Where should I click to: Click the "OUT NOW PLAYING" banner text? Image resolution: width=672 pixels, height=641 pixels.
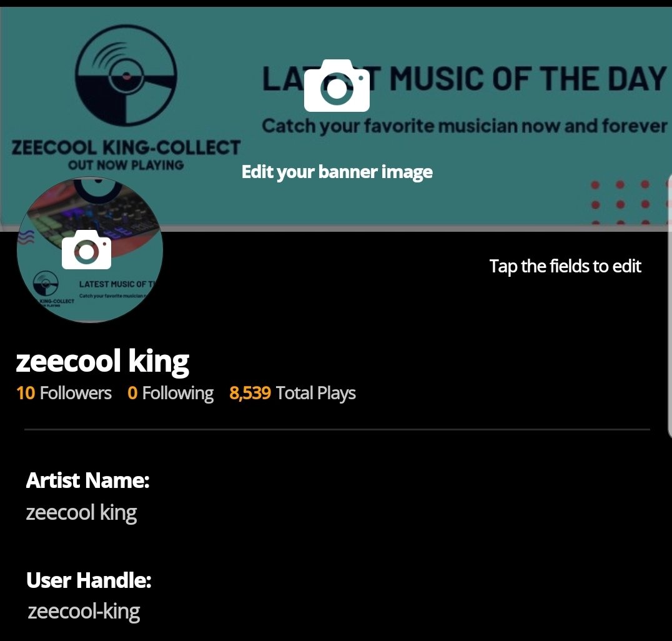(x=126, y=166)
